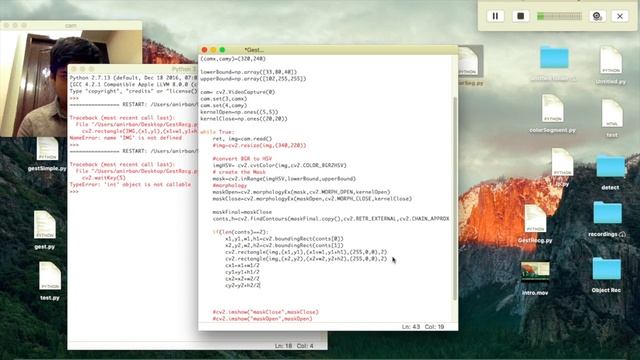This screenshot has height=360, width=640.
Task: Click the Gest editor window title
Action: tap(254, 50)
